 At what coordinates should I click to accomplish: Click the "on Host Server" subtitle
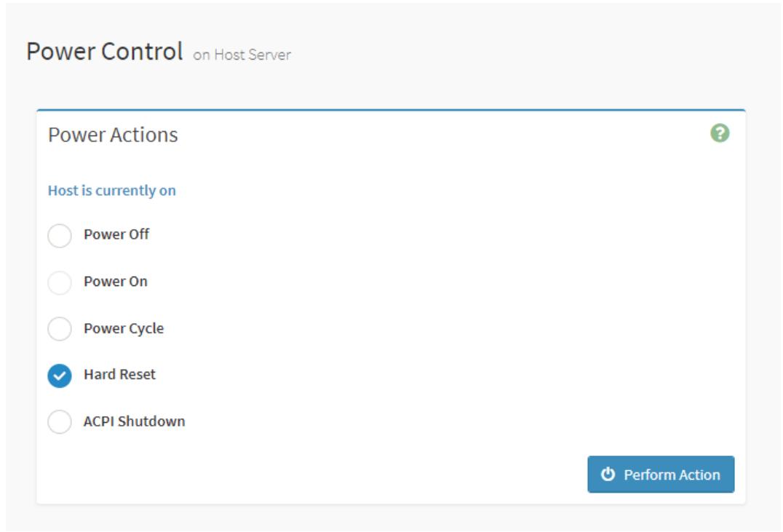(x=242, y=55)
